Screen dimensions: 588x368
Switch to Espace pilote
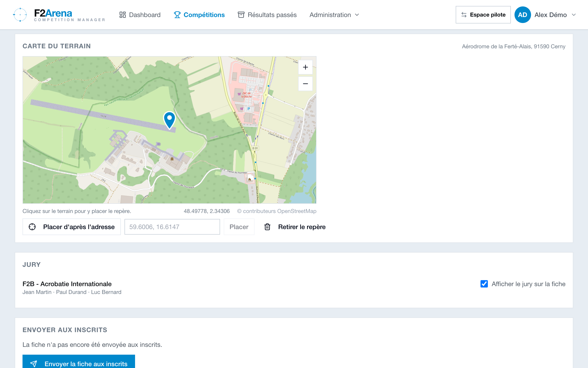point(483,15)
